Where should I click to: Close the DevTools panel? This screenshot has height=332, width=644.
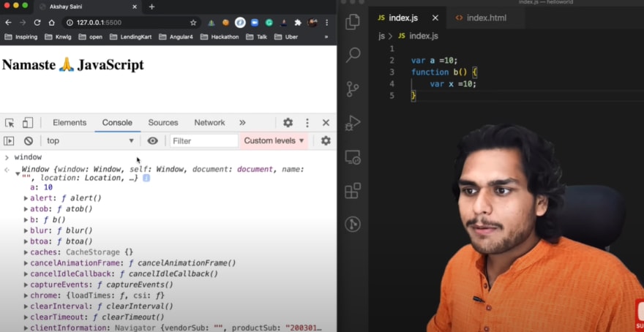[326, 123]
